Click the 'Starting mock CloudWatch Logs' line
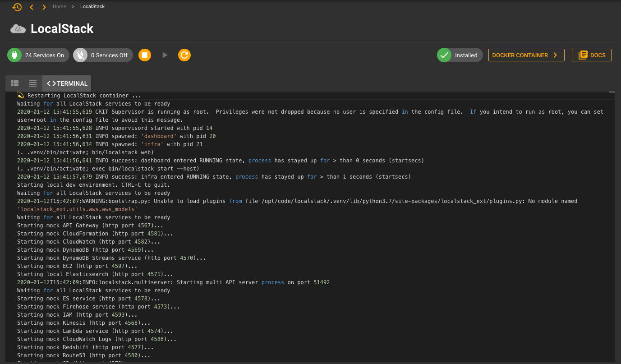 click(x=97, y=339)
